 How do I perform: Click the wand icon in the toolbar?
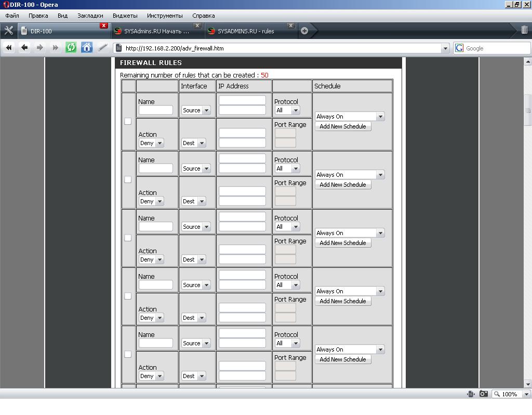click(x=102, y=47)
